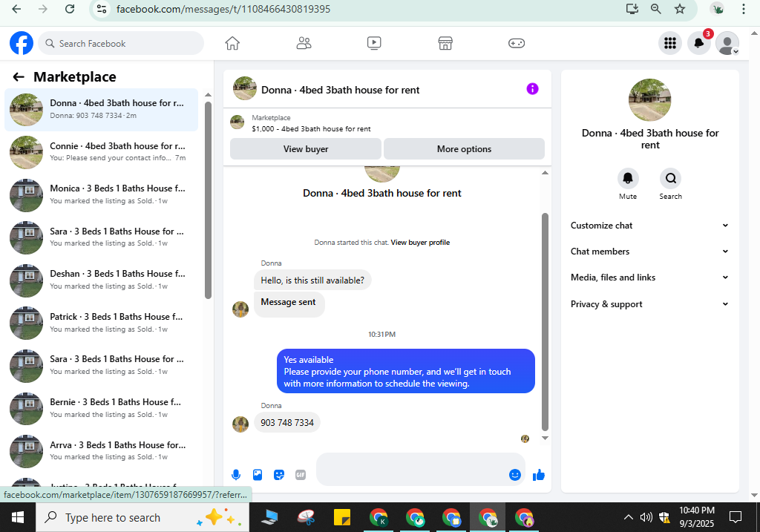Click the blue Yes available message bubble

(406, 371)
